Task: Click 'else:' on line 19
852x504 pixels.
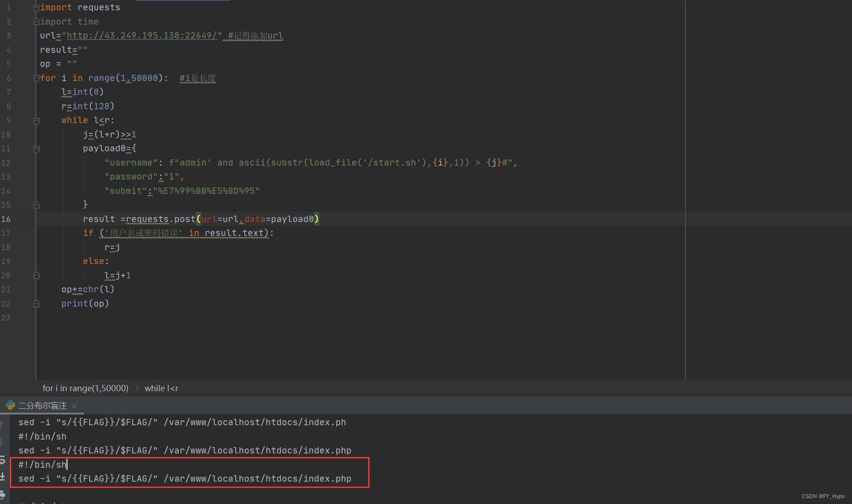Action: [x=96, y=261]
